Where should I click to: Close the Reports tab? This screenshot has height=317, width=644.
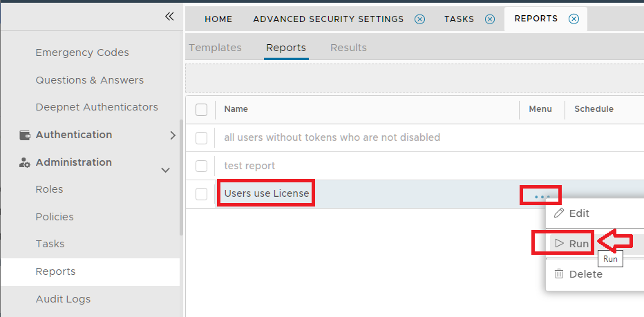574,19
